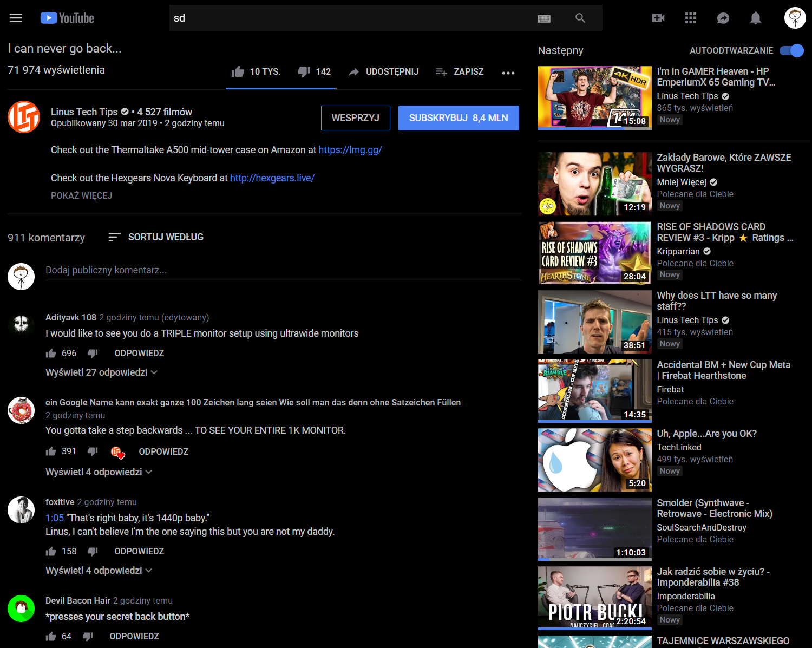Dislike Adityavk 108's comment
Screen dimensions: 812x648
pyautogui.click(x=93, y=354)
